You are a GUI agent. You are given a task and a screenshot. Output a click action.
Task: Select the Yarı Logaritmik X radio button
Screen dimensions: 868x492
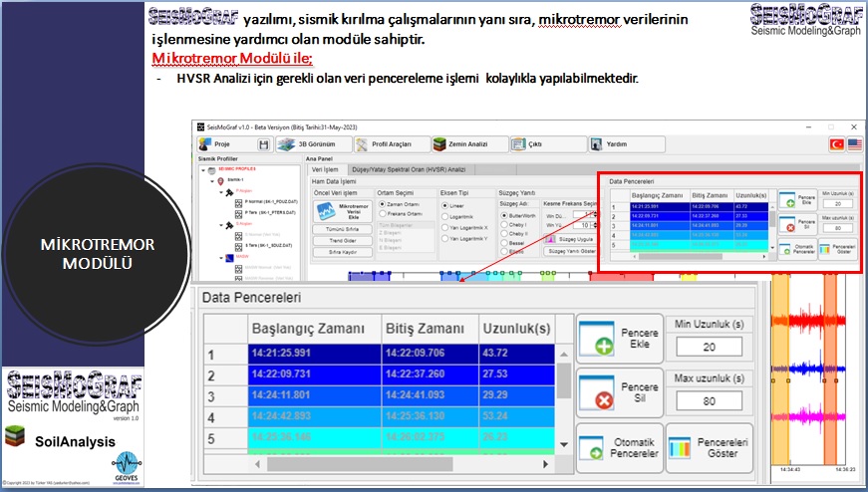[445, 227]
